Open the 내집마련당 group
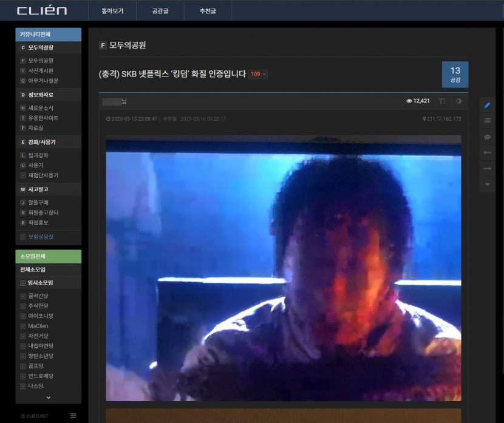The width and height of the screenshot is (504, 423). tap(41, 345)
